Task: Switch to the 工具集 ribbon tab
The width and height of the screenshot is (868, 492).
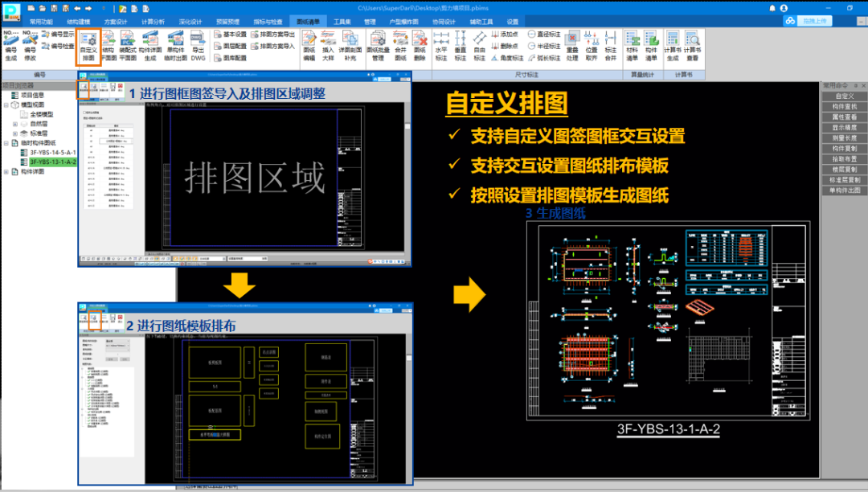Action: click(x=342, y=22)
